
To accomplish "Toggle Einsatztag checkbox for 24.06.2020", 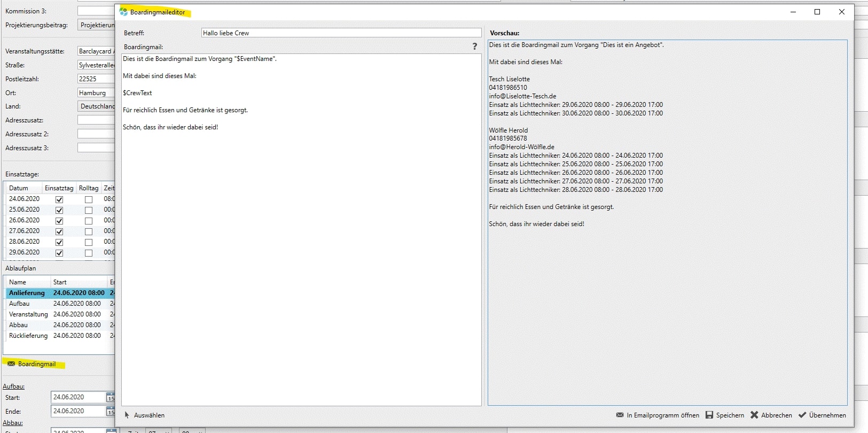I will click(59, 199).
